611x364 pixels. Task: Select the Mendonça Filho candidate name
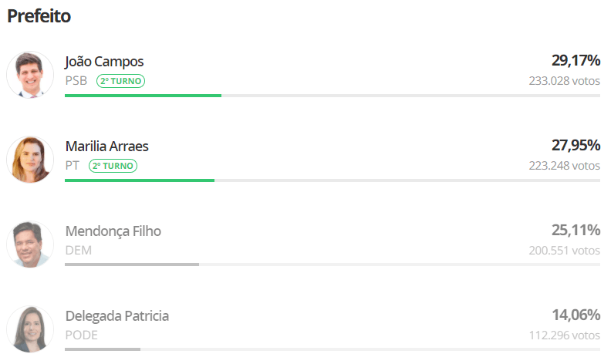tap(113, 231)
